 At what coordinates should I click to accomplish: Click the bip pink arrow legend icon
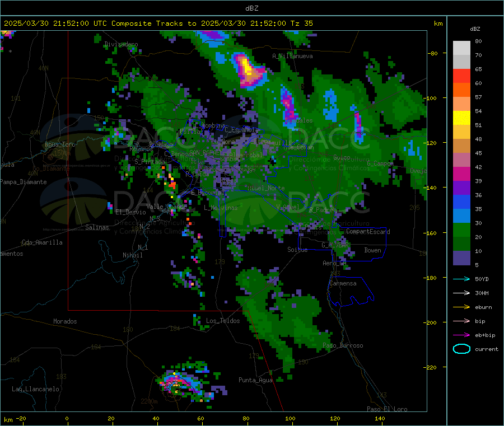(x=461, y=321)
